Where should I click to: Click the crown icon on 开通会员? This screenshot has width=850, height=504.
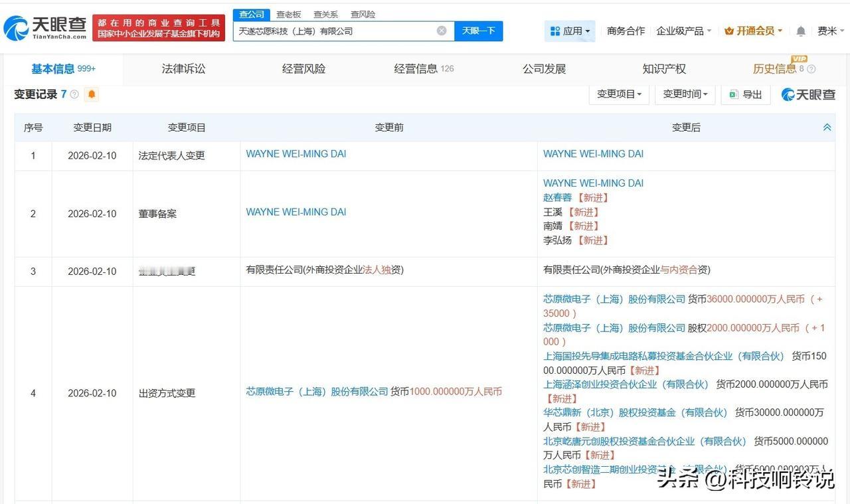(x=729, y=31)
